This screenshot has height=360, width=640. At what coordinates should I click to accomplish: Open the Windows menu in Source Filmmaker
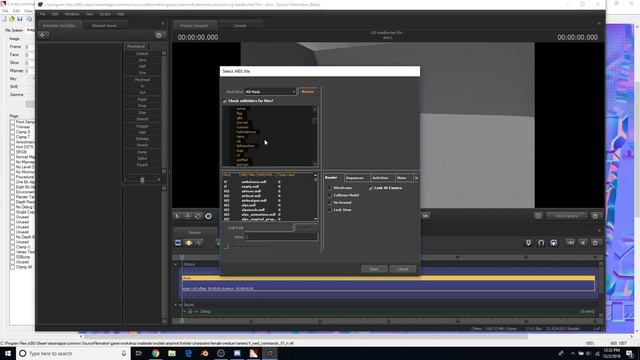(72, 14)
